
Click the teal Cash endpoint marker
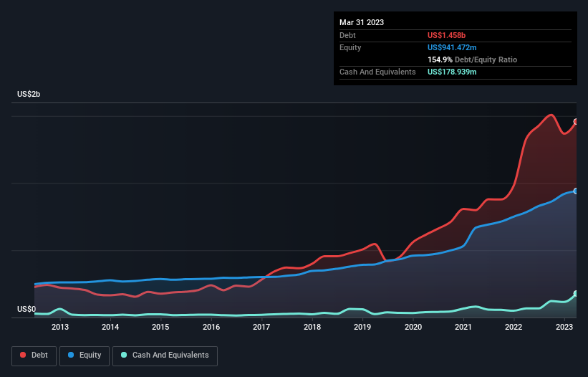point(576,293)
